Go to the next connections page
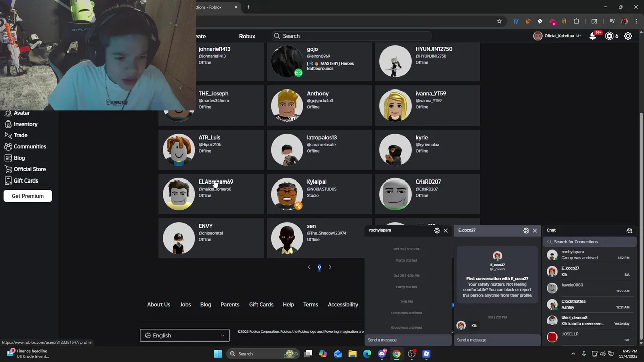The image size is (644, 362). [x=330, y=267]
